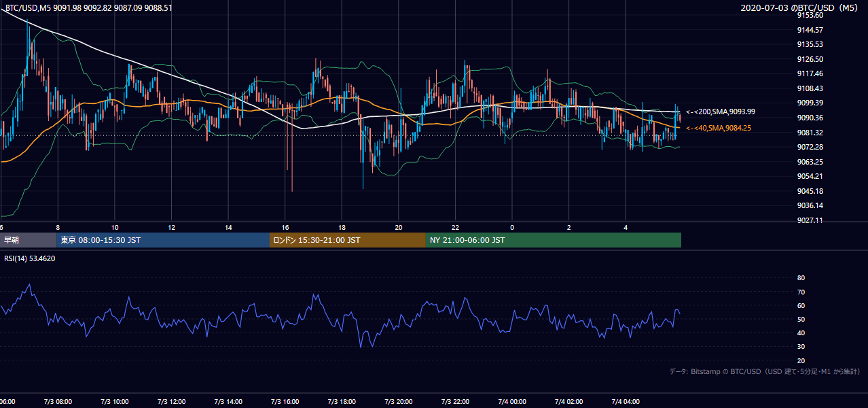Click hour label 12 under price chart
The image size is (868, 408).
click(171, 227)
